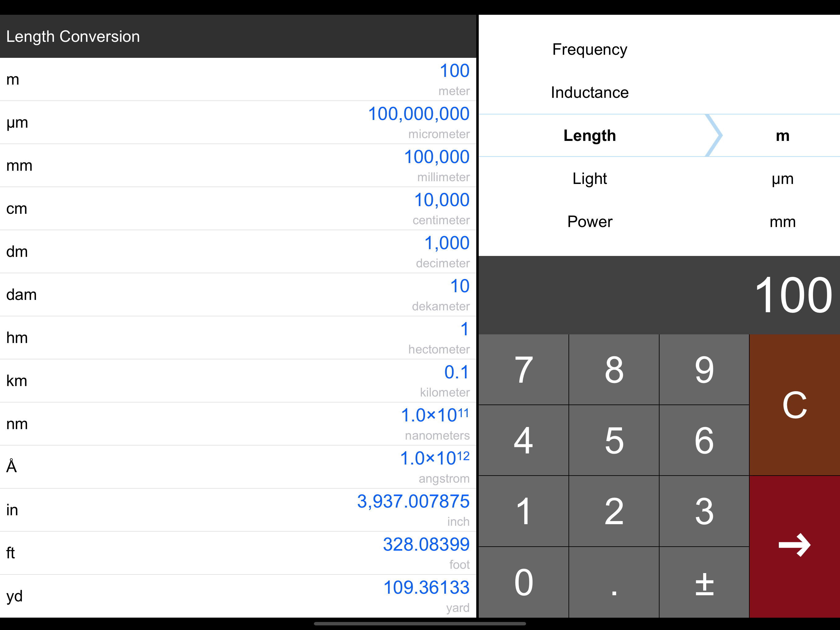Tap the kilometer result row

point(238,381)
